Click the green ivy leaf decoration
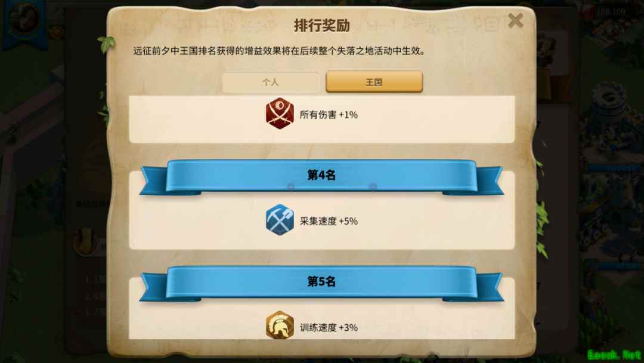The width and height of the screenshot is (644, 363). click(x=106, y=44)
